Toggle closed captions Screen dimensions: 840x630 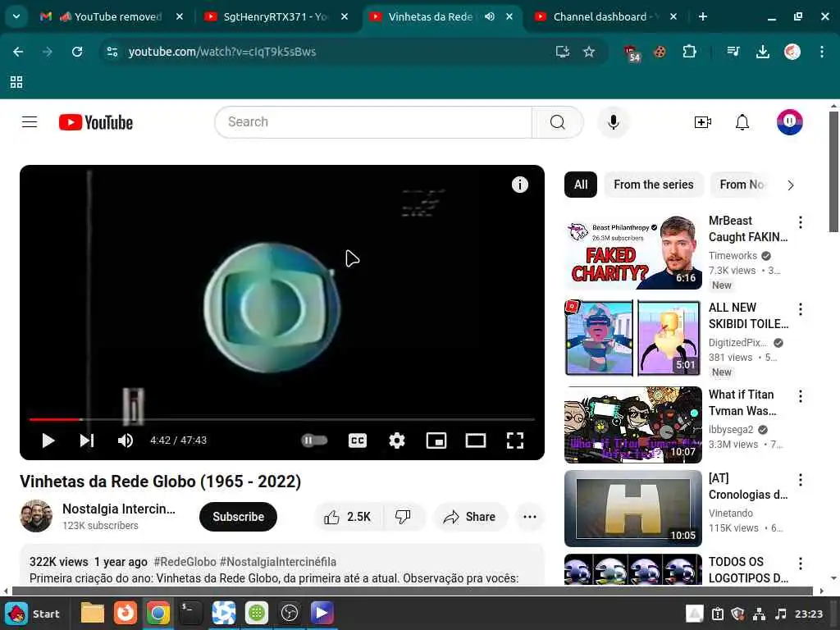pos(358,441)
